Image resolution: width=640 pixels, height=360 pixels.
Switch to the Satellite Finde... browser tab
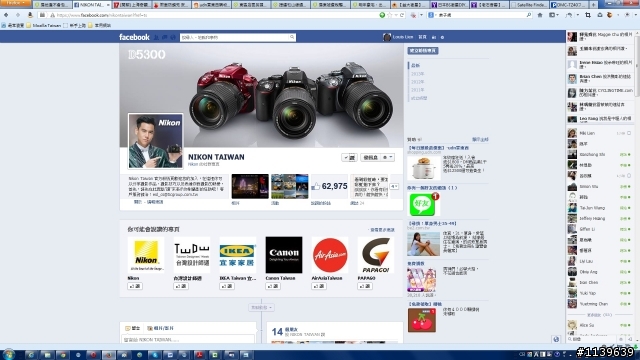pos(529,5)
